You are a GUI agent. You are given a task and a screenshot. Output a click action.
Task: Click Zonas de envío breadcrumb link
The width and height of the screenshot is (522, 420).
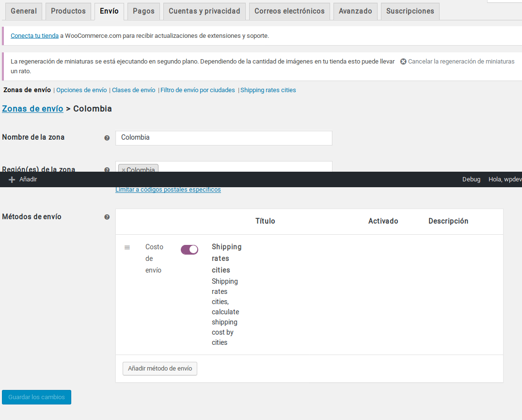(32, 109)
